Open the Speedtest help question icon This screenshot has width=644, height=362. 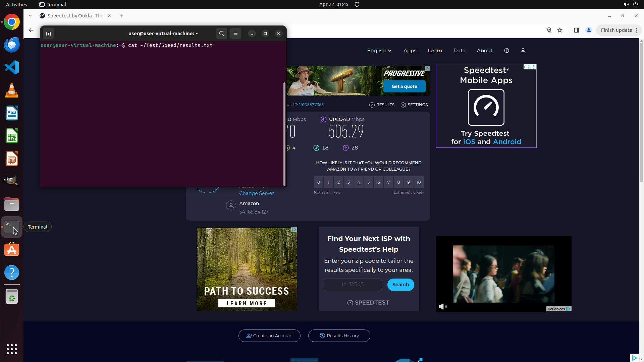506,51
